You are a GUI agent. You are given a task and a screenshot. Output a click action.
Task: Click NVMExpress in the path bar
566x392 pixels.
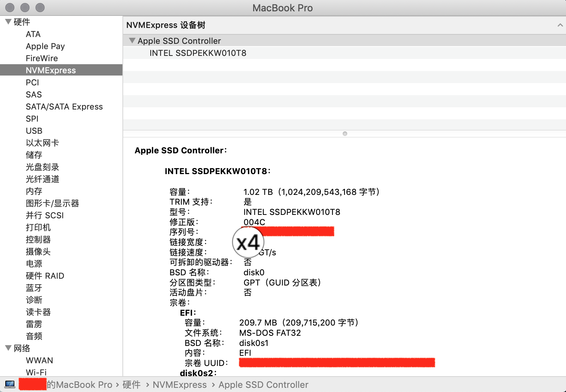(x=180, y=384)
